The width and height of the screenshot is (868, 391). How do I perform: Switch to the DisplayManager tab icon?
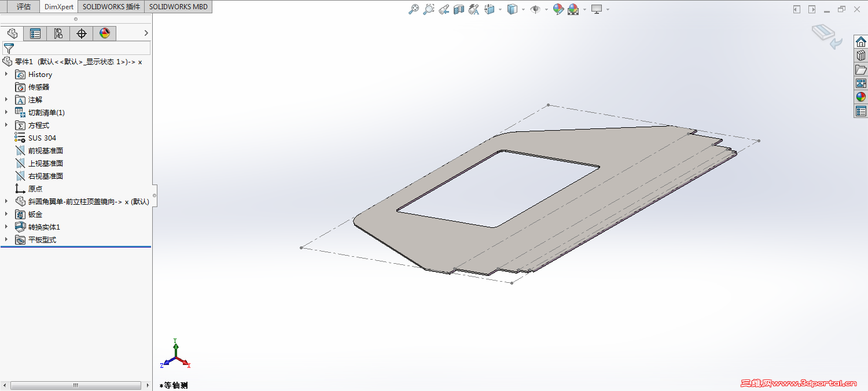(105, 34)
